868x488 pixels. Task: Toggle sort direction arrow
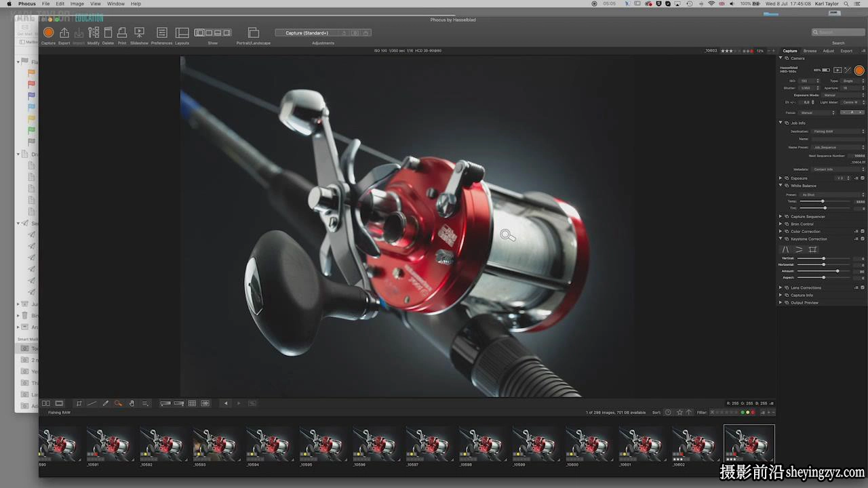tap(689, 412)
